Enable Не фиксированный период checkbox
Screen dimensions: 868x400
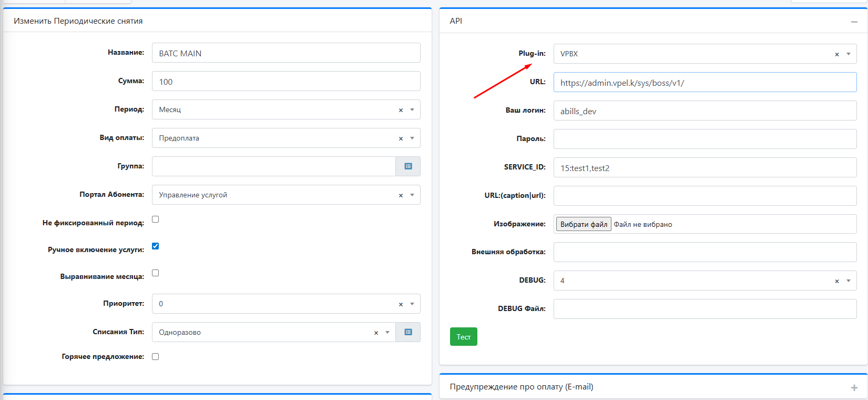coord(156,219)
